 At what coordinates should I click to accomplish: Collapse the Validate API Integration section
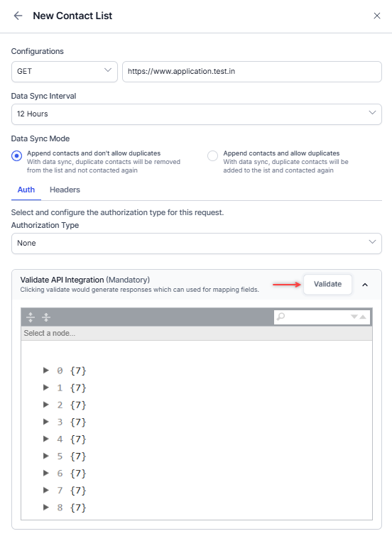(365, 285)
